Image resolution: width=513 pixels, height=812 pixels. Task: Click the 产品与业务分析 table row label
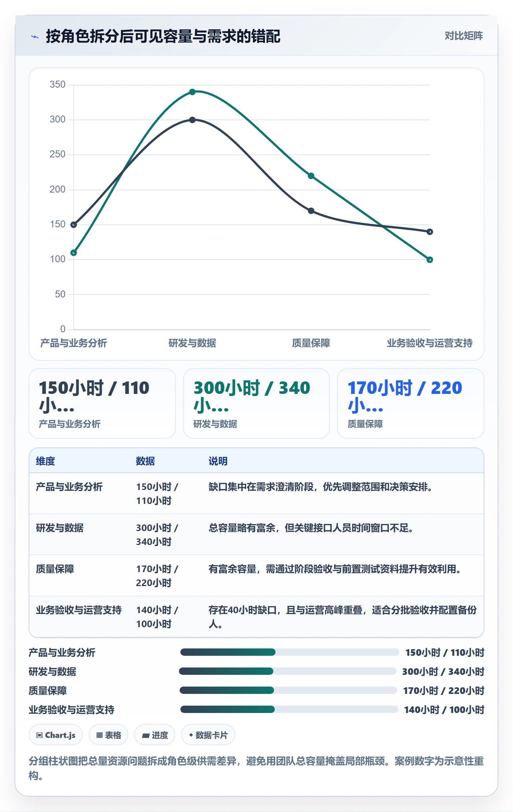[x=69, y=487]
